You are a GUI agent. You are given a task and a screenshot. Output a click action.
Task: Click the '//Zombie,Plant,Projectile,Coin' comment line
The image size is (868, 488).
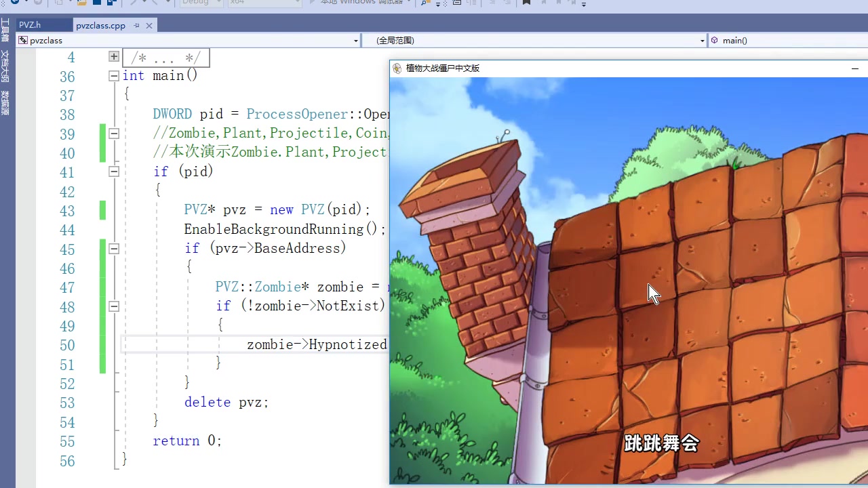(x=271, y=134)
